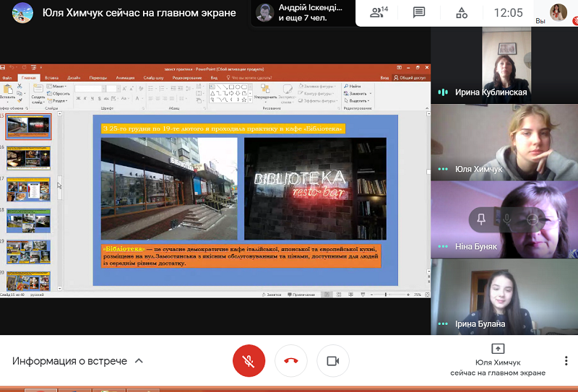Click the Сбросить reset button
The width and height of the screenshot is (578, 392).
[x=59, y=94]
